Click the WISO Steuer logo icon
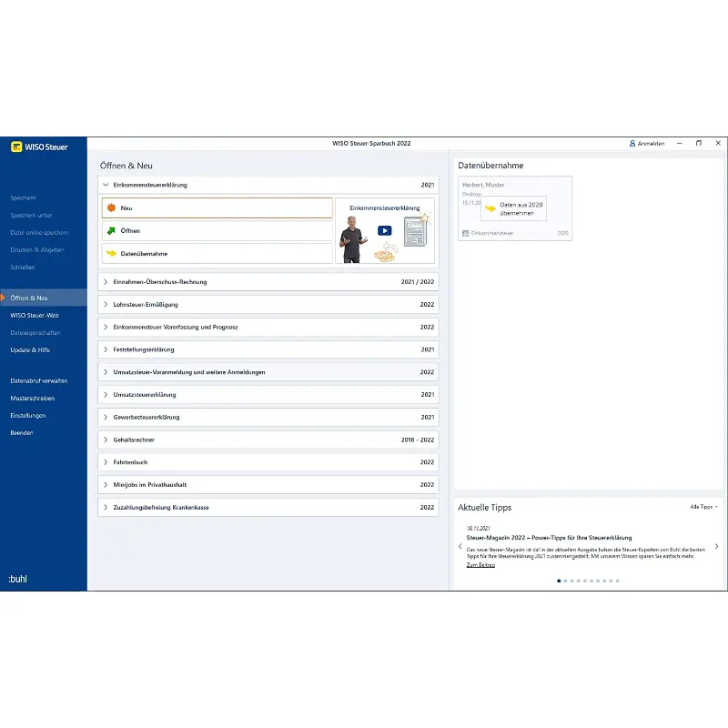The height and width of the screenshot is (728, 728). click(16, 147)
